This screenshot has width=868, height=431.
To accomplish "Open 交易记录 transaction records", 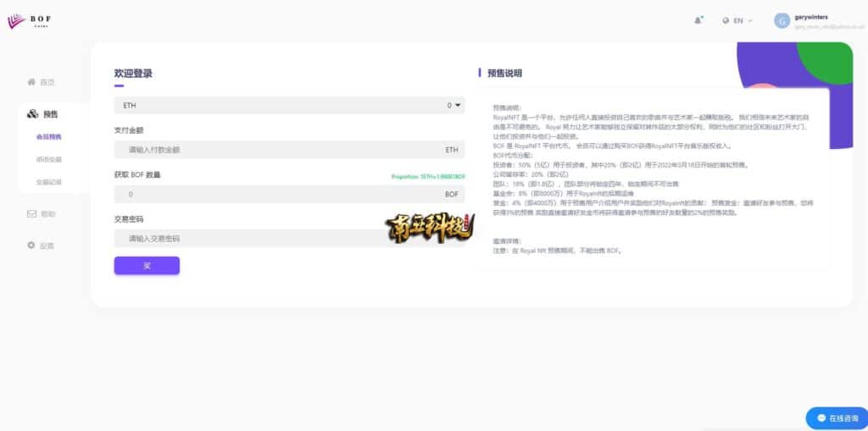I will click(x=48, y=182).
